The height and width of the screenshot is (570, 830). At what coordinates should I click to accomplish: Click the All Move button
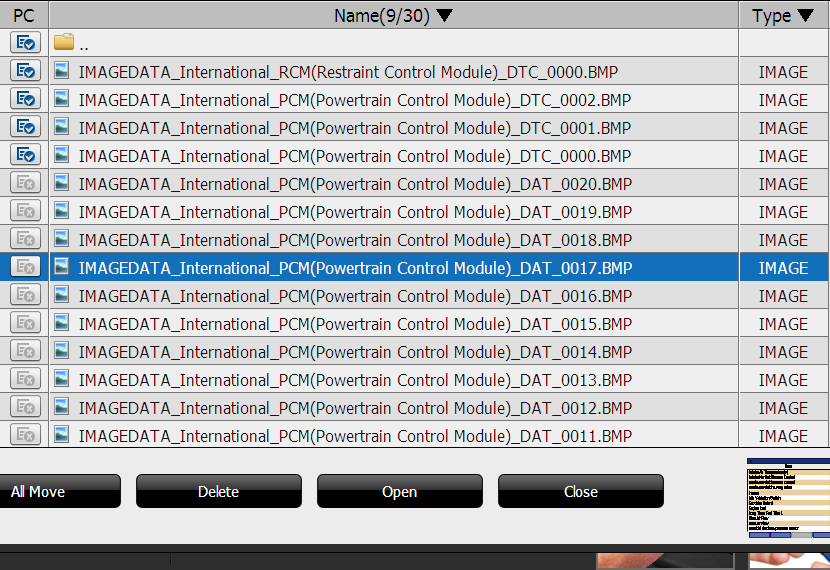60,491
